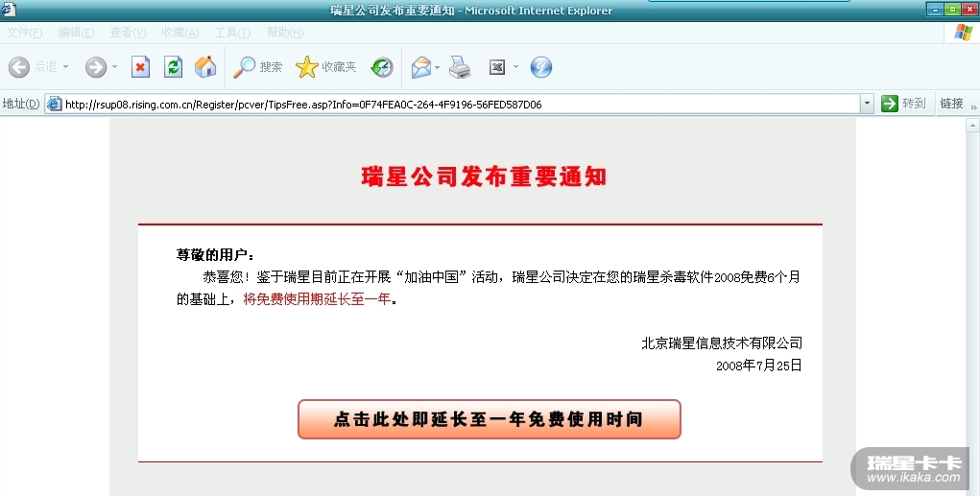Screen dimensions: 980x496
Task: Open the 查看(V) menu
Action: point(128,33)
